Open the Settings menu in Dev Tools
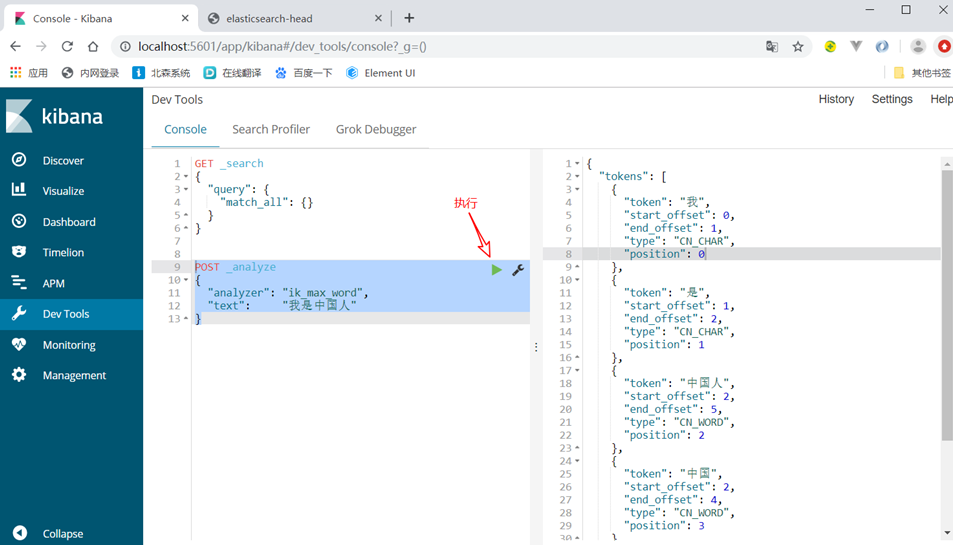 (x=892, y=99)
